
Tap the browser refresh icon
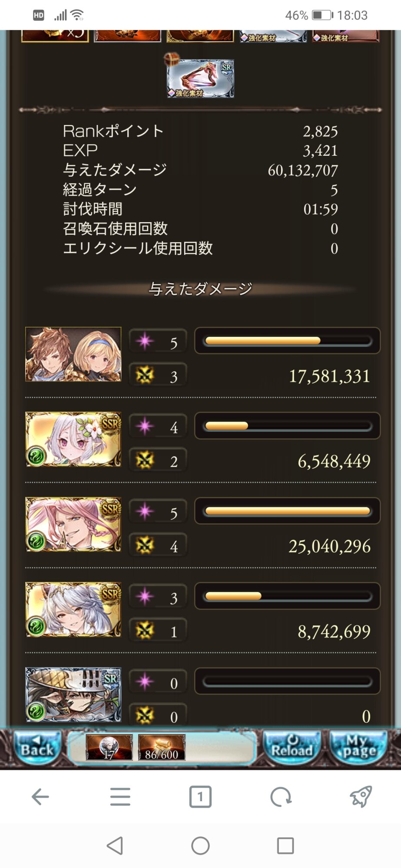pyautogui.click(x=281, y=797)
